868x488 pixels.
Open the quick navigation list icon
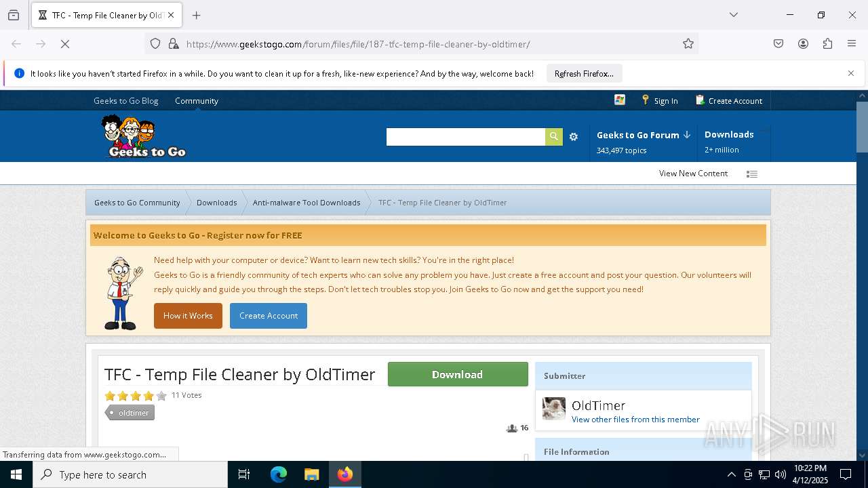[751, 174]
